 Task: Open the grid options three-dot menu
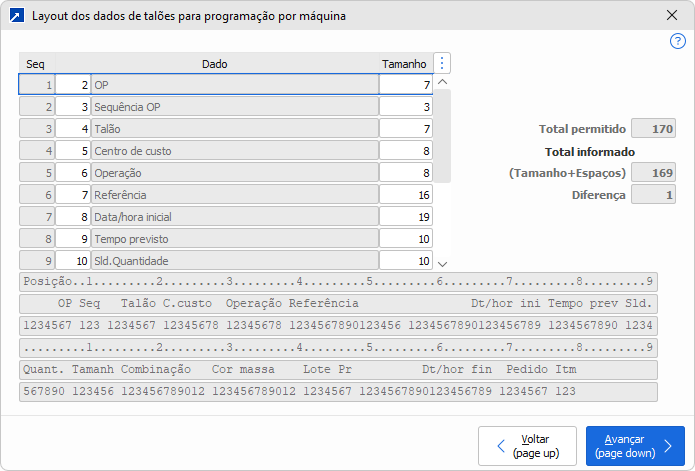pos(443,63)
